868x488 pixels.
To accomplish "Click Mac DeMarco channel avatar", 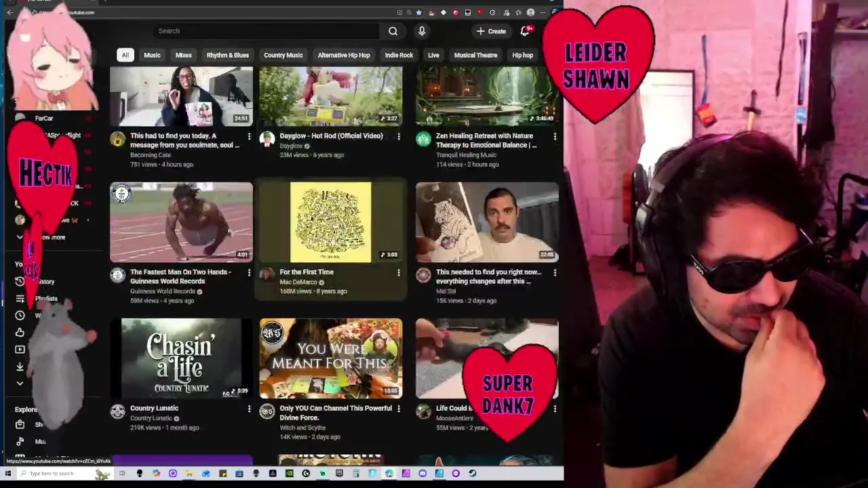I will coord(267,276).
